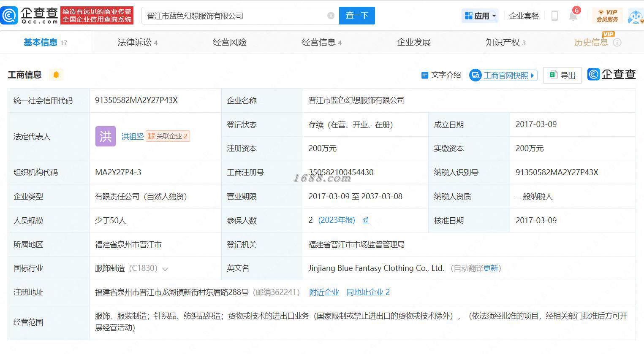Click the 查一下 search button

tap(357, 16)
